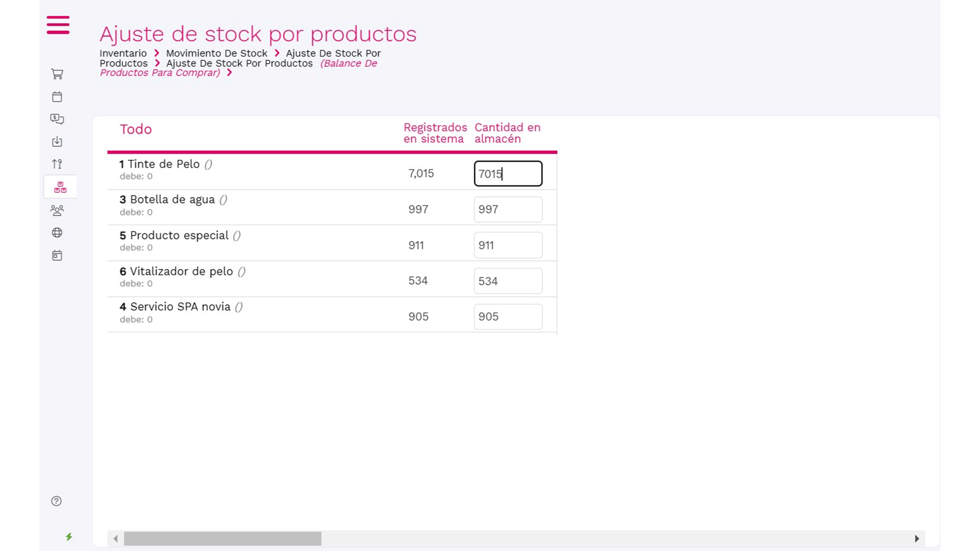Click horizontal scrollbar right arrow
This screenshot has width=980, height=551.
[917, 539]
